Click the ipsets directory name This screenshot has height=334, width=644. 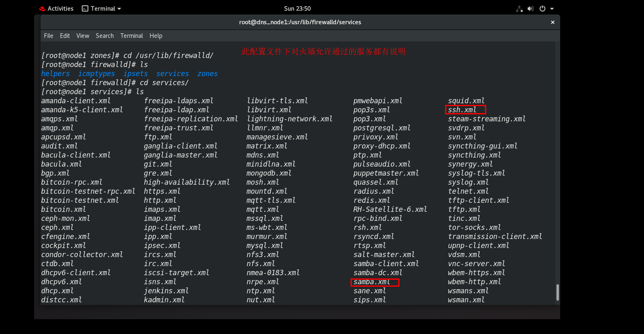point(136,74)
